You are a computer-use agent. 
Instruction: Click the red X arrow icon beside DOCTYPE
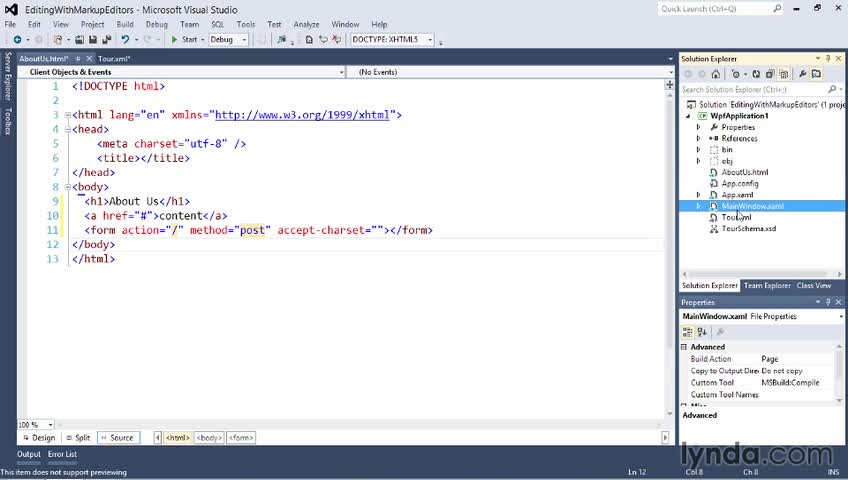(x=336, y=39)
